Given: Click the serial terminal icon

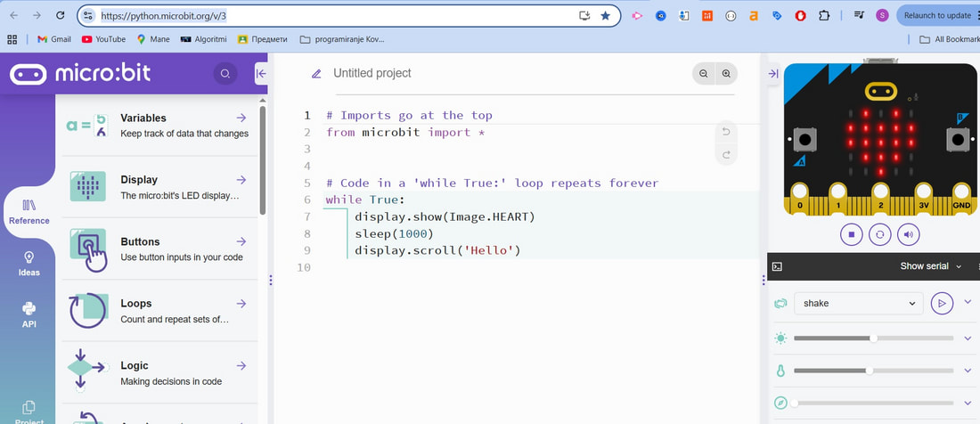Looking at the screenshot, I should coord(777,266).
